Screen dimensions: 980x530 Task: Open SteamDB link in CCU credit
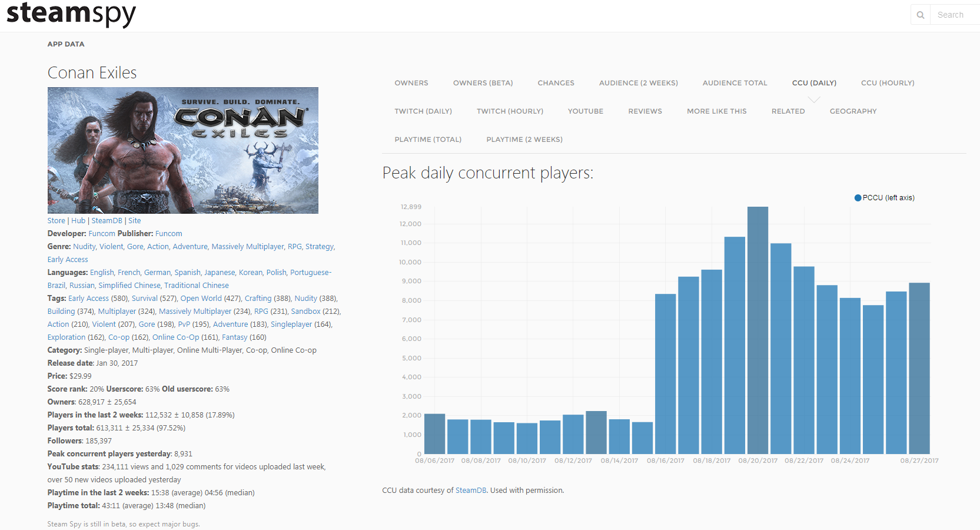click(470, 491)
